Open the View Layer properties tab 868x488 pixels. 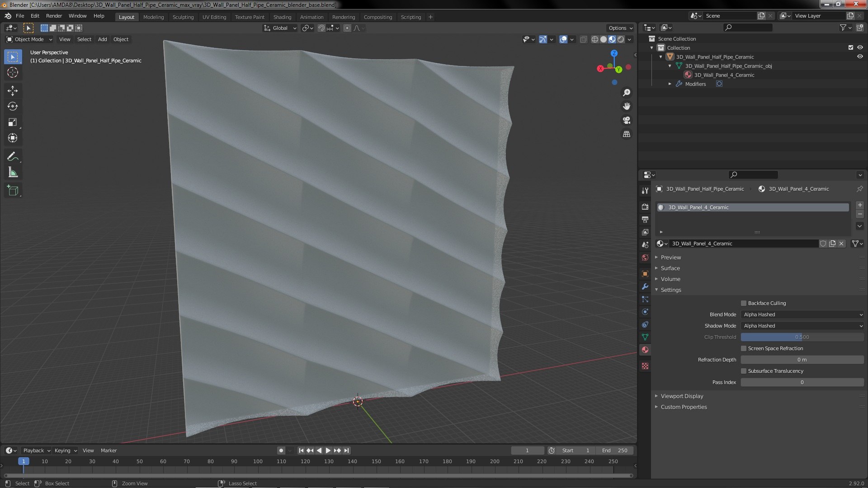point(645,232)
